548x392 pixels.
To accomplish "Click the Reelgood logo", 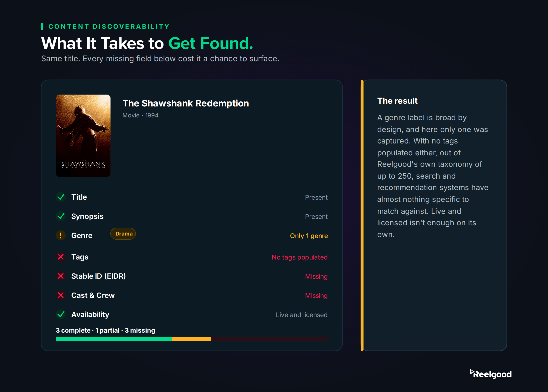I will (491, 374).
